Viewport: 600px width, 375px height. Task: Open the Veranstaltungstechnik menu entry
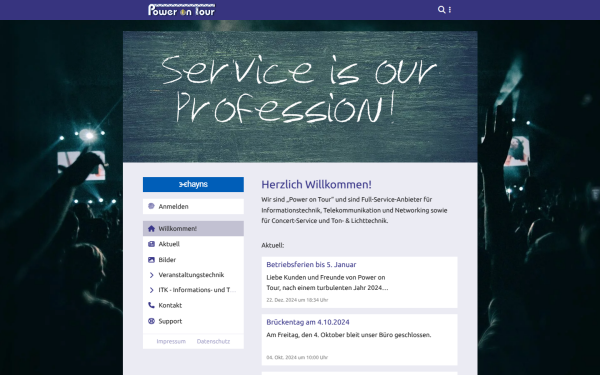(193, 275)
